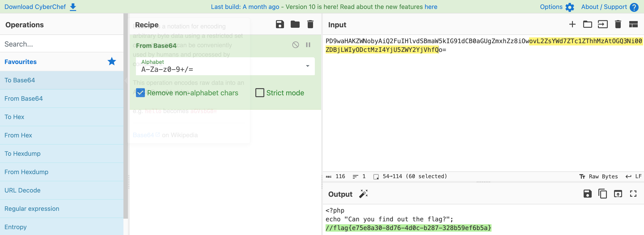Change LF end-of-line sequence
This screenshot has height=235, width=644.
pos(633,177)
